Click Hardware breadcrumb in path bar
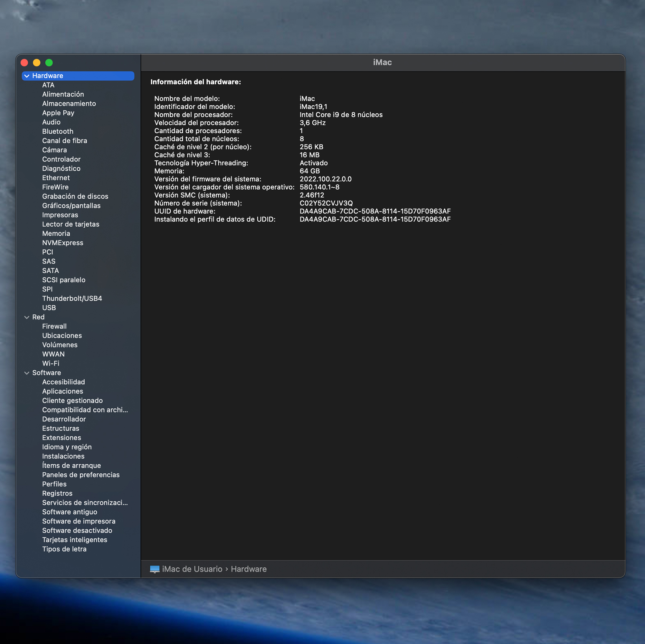This screenshot has height=644, width=645. click(x=248, y=569)
